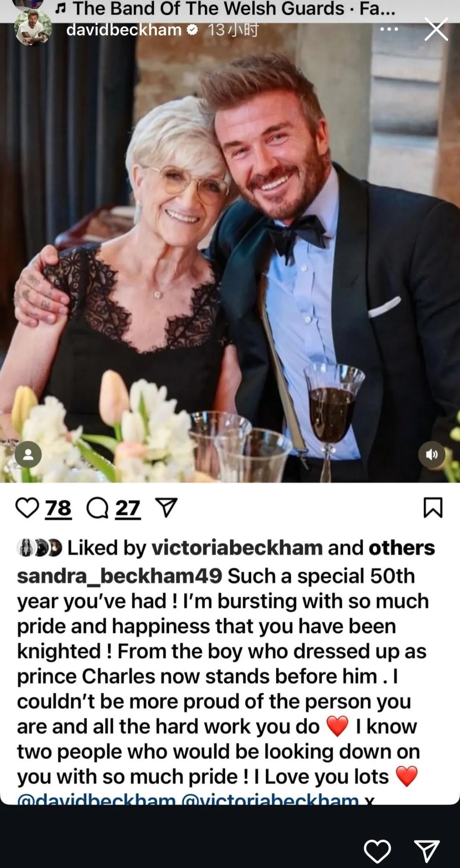Mute the story sound with the speaker icon
The height and width of the screenshot is (868, 460).
(432, 454)
